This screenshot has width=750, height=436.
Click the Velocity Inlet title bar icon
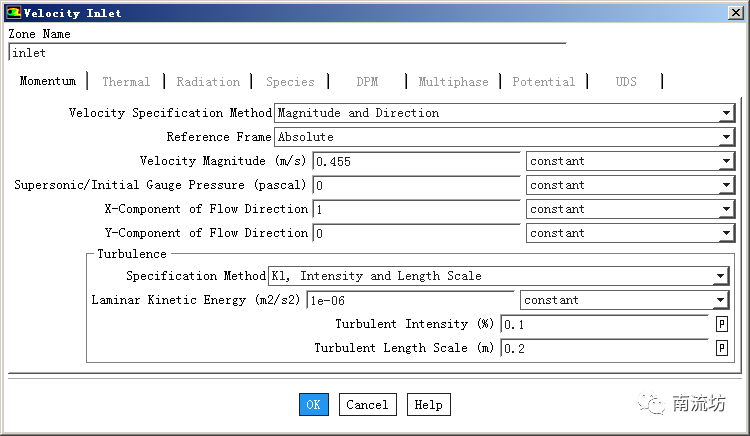coord(12,13)
